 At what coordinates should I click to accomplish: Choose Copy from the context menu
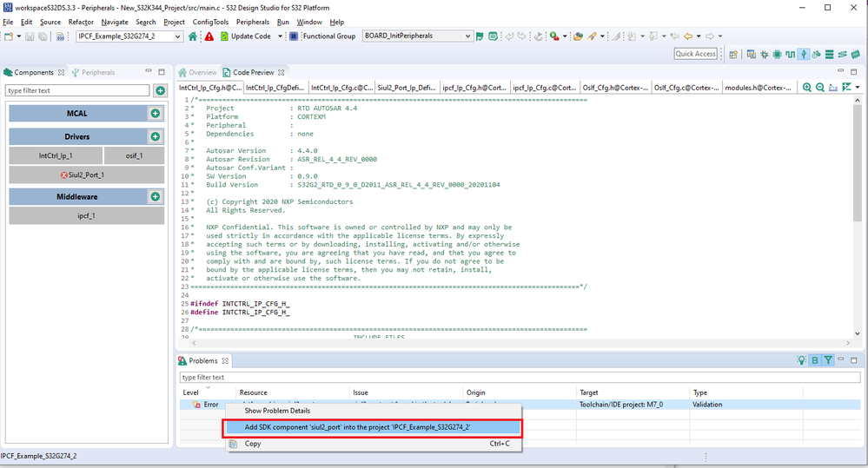373,444
